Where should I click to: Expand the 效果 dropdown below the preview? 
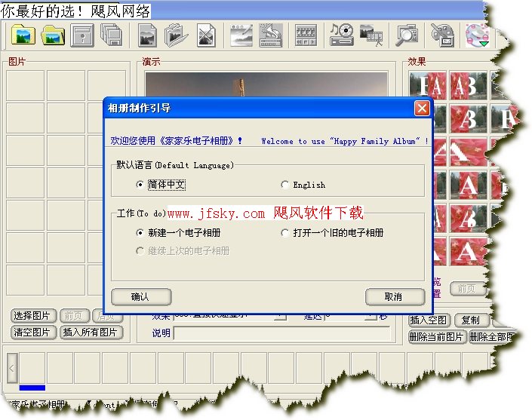280,317
